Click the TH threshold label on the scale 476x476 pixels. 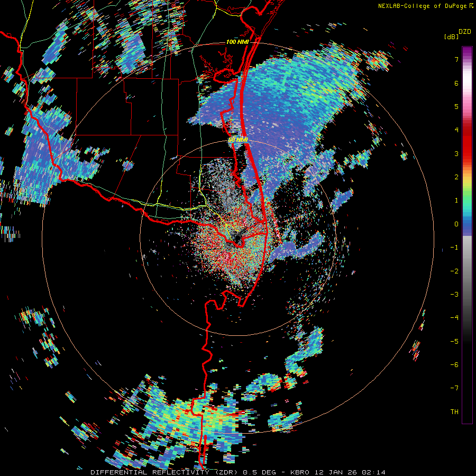coord(454,412)
